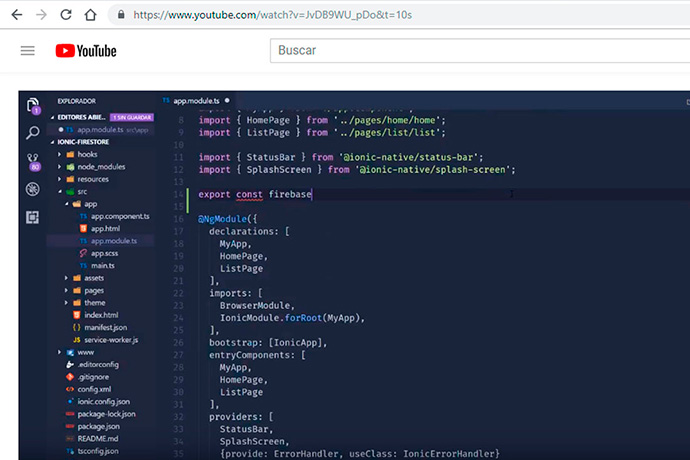Select the app.module.ts editor tab
Viewport: 690px width, 460px height.
point(195,101)
